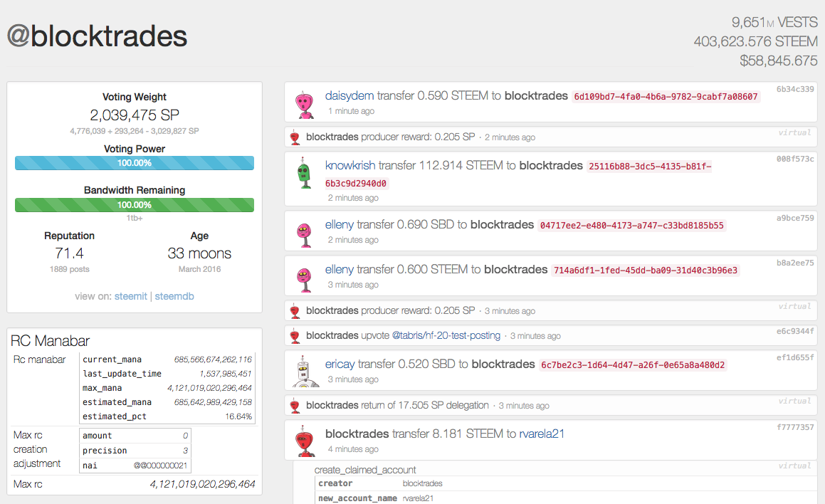Image resolution: width=825 pixels, height=504 pixels.
Task: Click the current_mana value 685,566,674,262,116
Action: coord(213,359)
